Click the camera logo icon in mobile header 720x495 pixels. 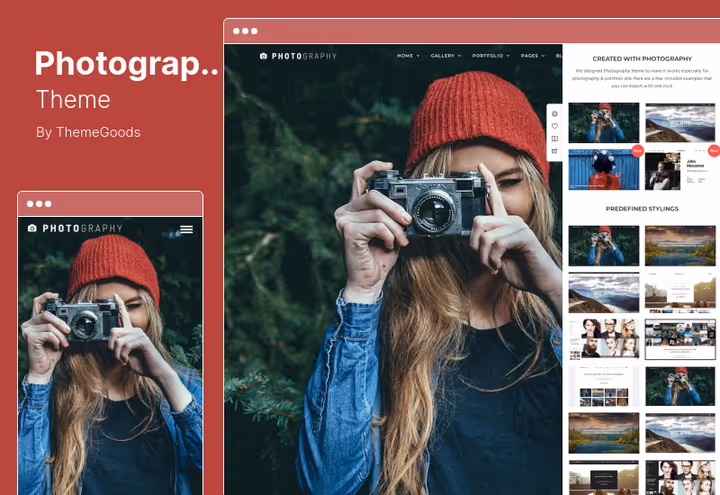point(32,228)
